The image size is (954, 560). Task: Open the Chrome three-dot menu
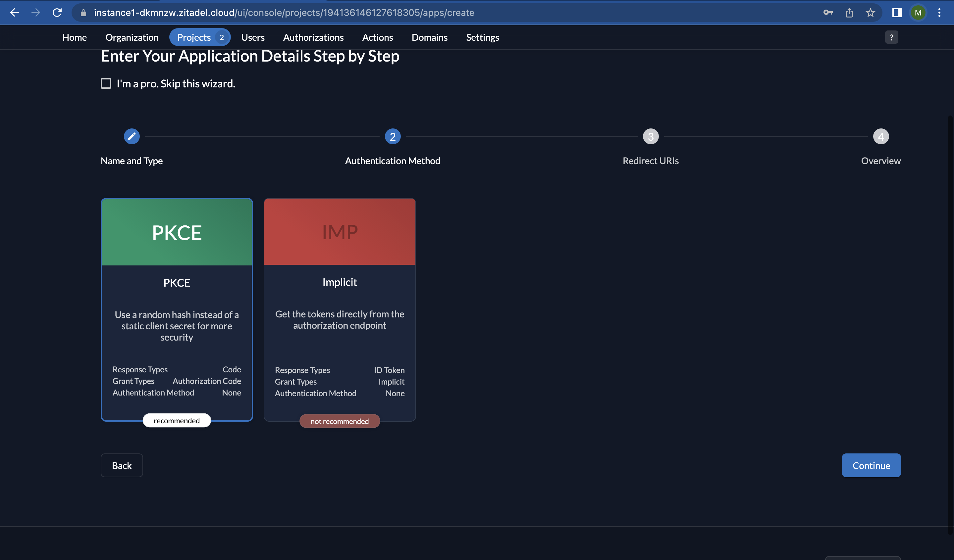939,13
